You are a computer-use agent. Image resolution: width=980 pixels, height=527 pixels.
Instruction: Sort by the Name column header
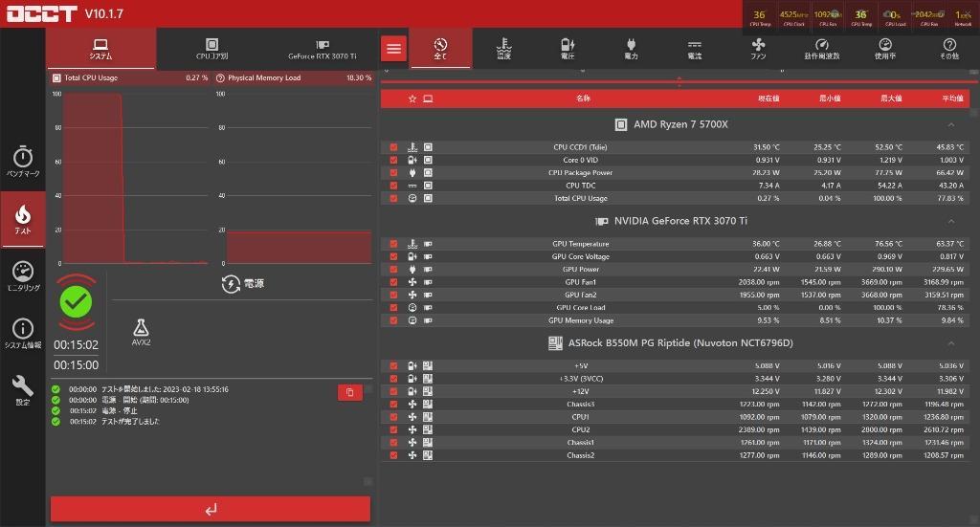pos(583,99)
